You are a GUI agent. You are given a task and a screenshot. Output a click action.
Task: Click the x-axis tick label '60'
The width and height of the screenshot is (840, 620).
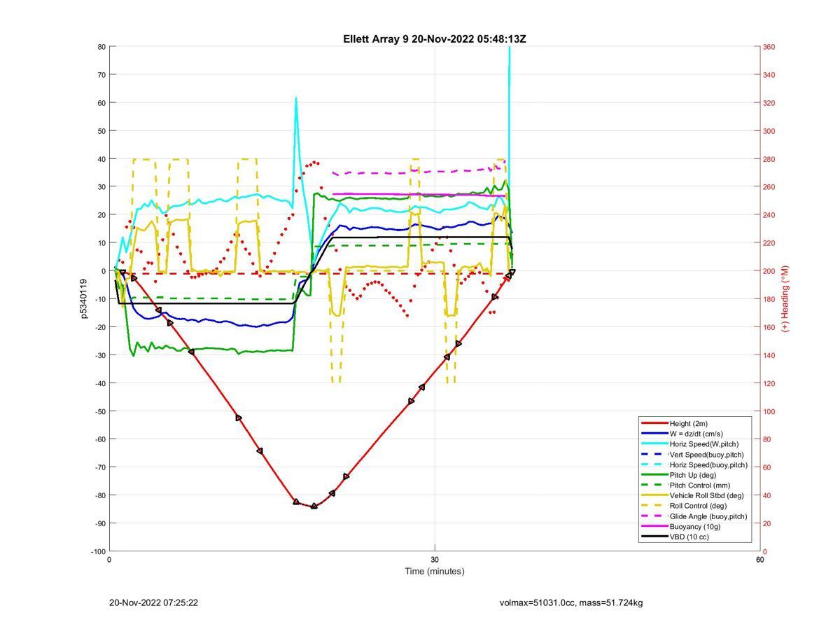759,559
